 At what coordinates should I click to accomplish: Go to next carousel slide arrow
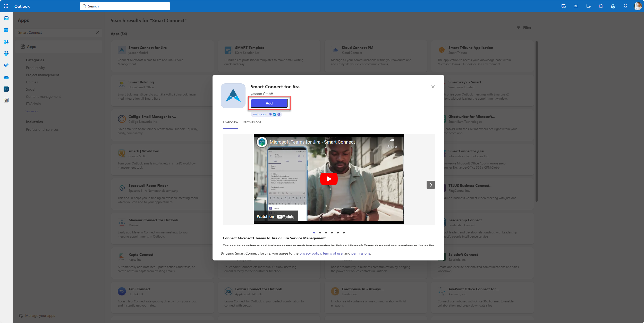tap(431, 185)
